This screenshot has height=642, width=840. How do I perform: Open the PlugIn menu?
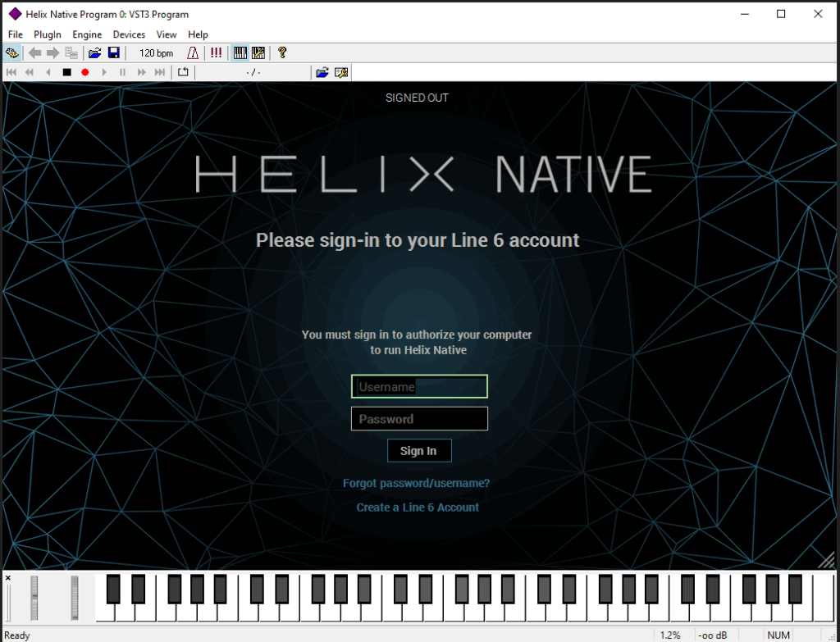tap(47, 34)
